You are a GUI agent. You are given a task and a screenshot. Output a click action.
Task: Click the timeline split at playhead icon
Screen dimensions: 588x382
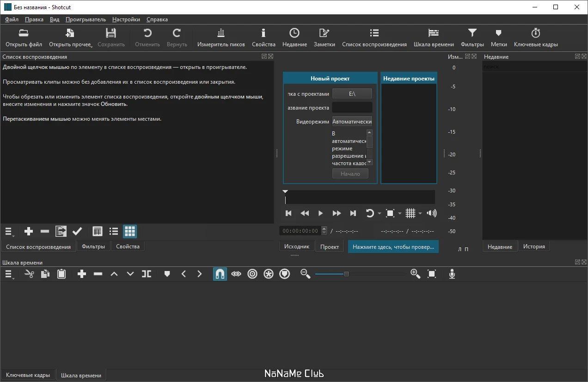pos(147,274)
